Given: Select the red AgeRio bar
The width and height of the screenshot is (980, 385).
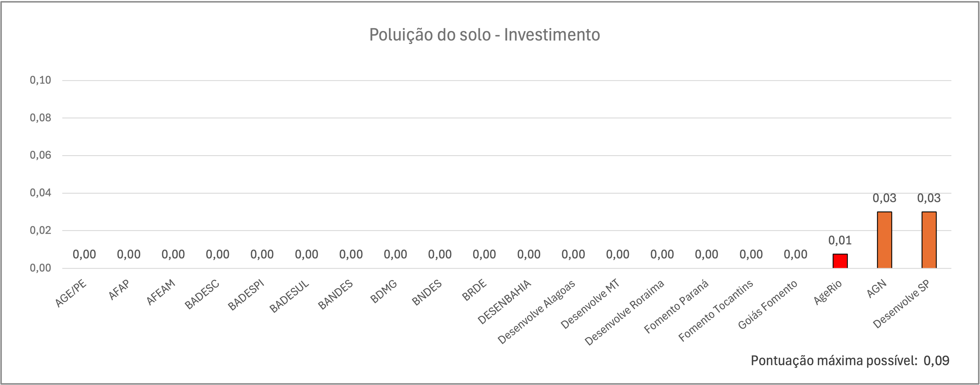Looking at the screenshot, I should (840, 261).
